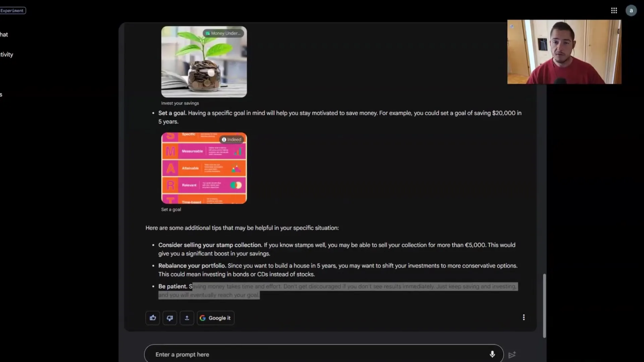Click the send arrow icon
This screenshot has width=644, height=362.
[512, 354]
